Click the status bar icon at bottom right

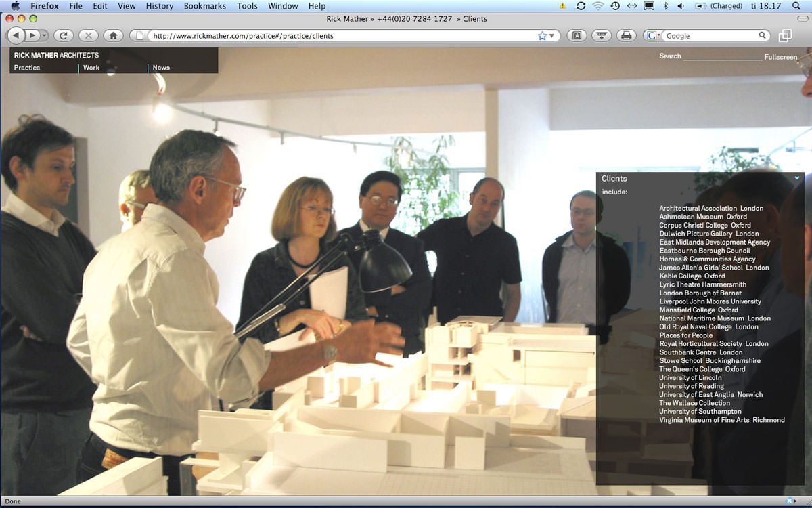[789, 501]
